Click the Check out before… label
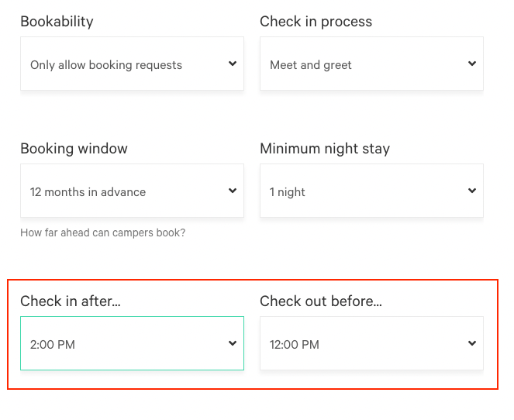The height and width of the screenshot is (420, 514). click(x=321, y=301)
